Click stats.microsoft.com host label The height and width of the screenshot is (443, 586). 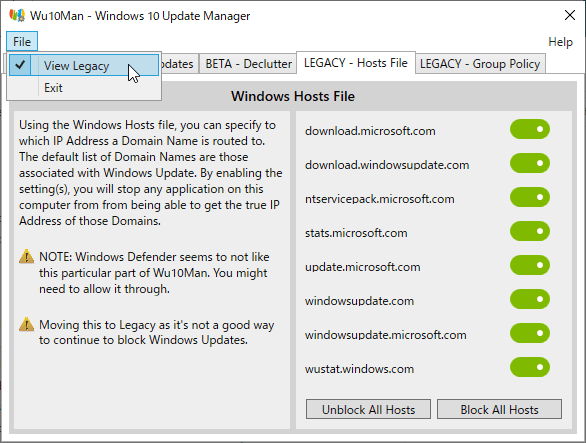pyautogui.click(x=356, y=233)
